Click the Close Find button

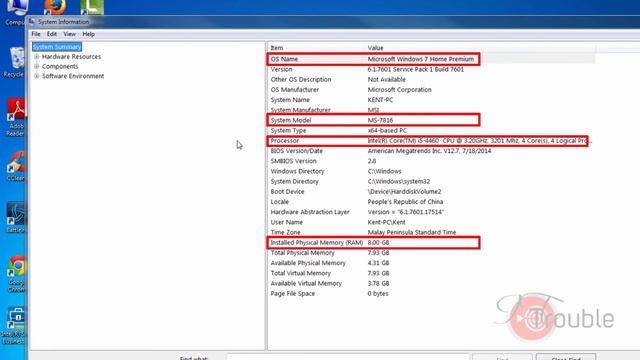pos(566,358)
